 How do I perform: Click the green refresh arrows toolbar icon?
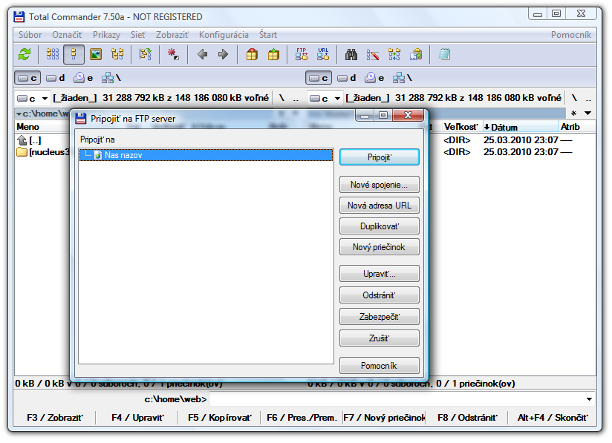tap(25, 54)
